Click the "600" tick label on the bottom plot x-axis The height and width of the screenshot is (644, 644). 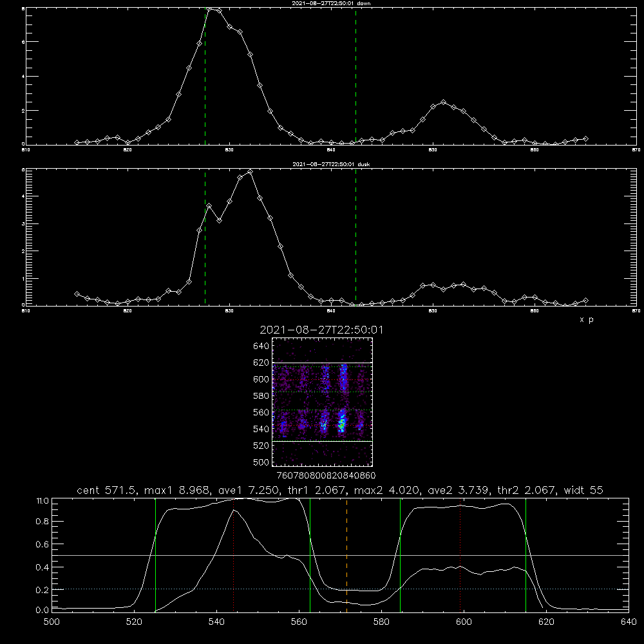(464, 622)
